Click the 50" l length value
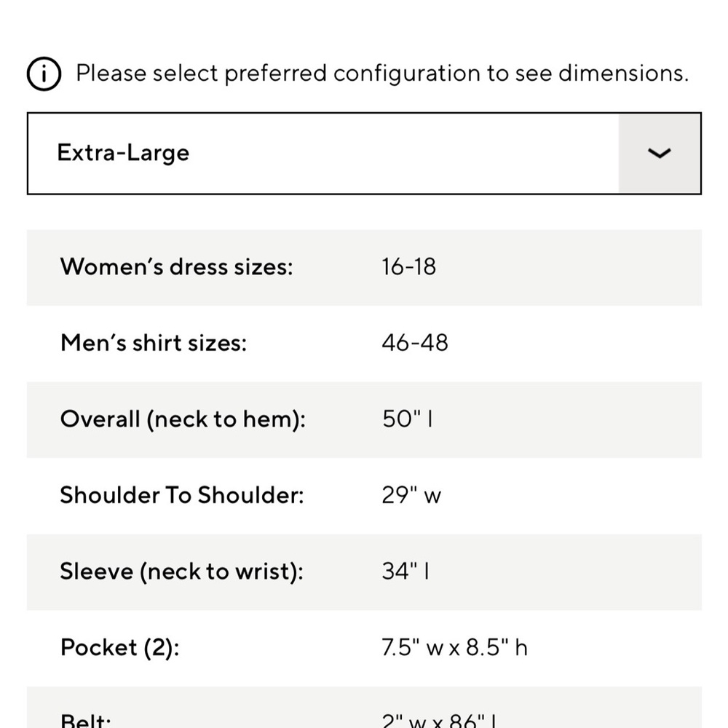The image size is (728, 728). pyautogui.click(x=407, y=419)
